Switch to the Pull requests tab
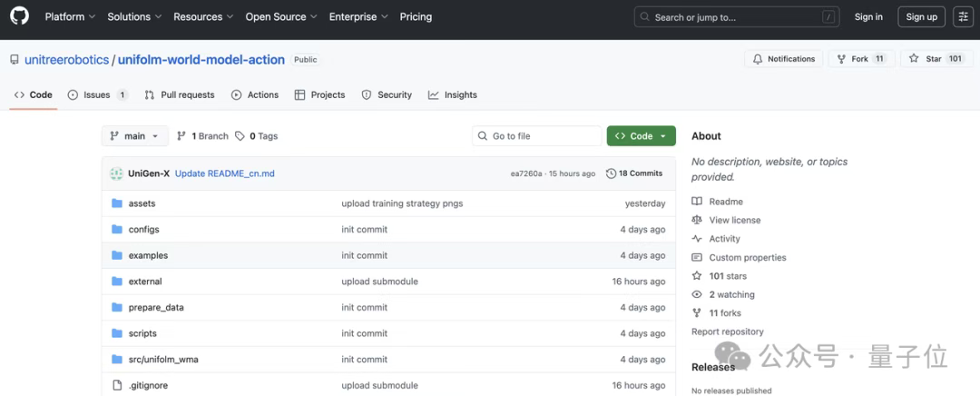Screen dimensions: 980x396 [180, 94]
